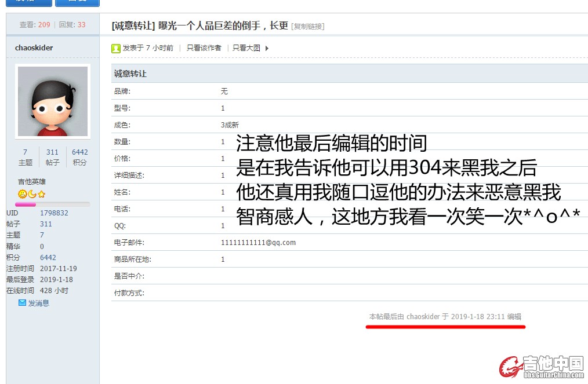The image size is (588, 384).
Task: Click the star rank icon
Action: 41,194
